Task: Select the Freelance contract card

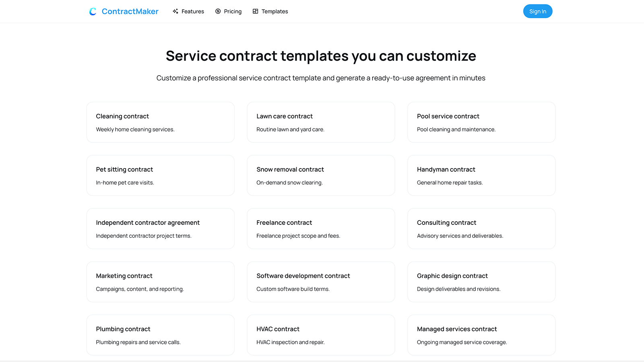Action: click(321, 228)
